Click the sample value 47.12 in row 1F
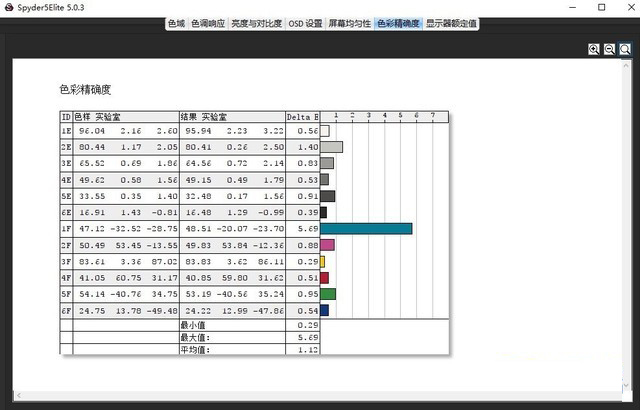 pyautogui.click(x=92, y=229)
